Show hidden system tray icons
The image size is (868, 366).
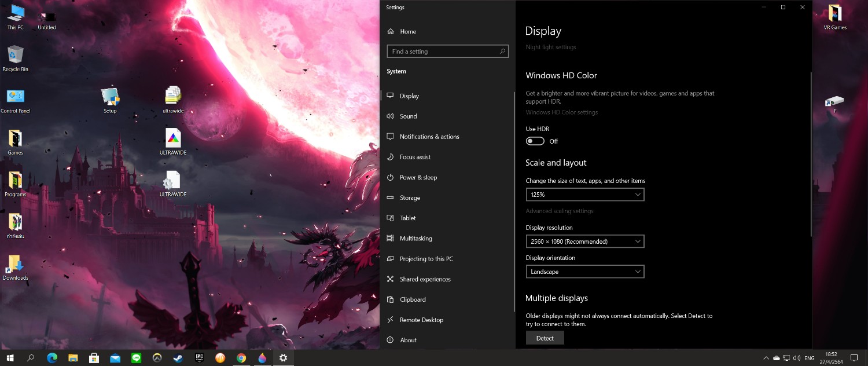click(766, 358)
